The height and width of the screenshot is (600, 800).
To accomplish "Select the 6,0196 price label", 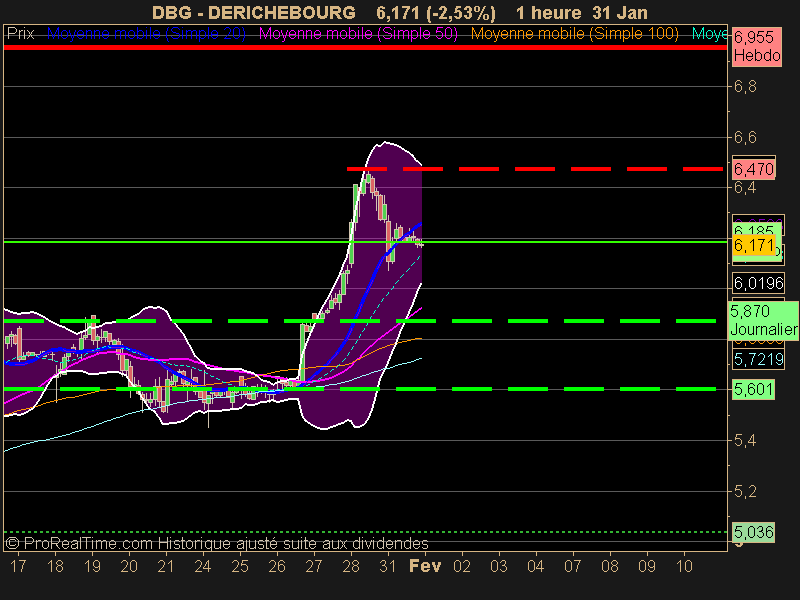I will click(758, 283).
